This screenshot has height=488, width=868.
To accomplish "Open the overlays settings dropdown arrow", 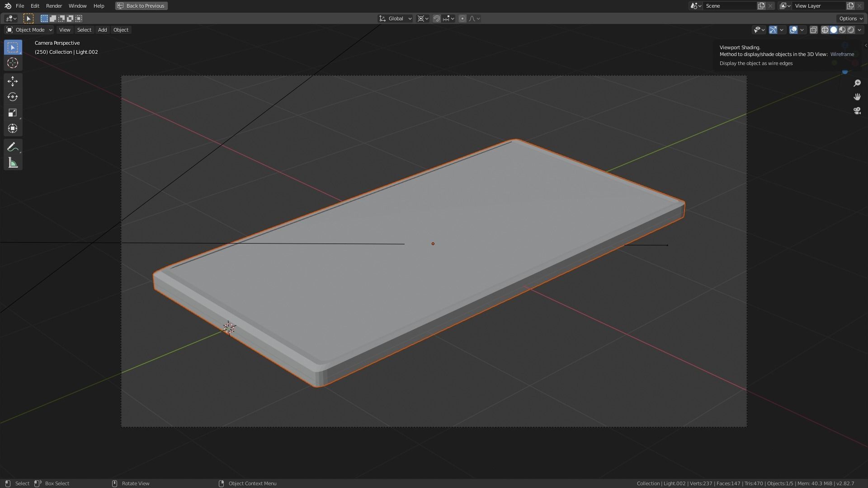I will (x=802, y=30).
